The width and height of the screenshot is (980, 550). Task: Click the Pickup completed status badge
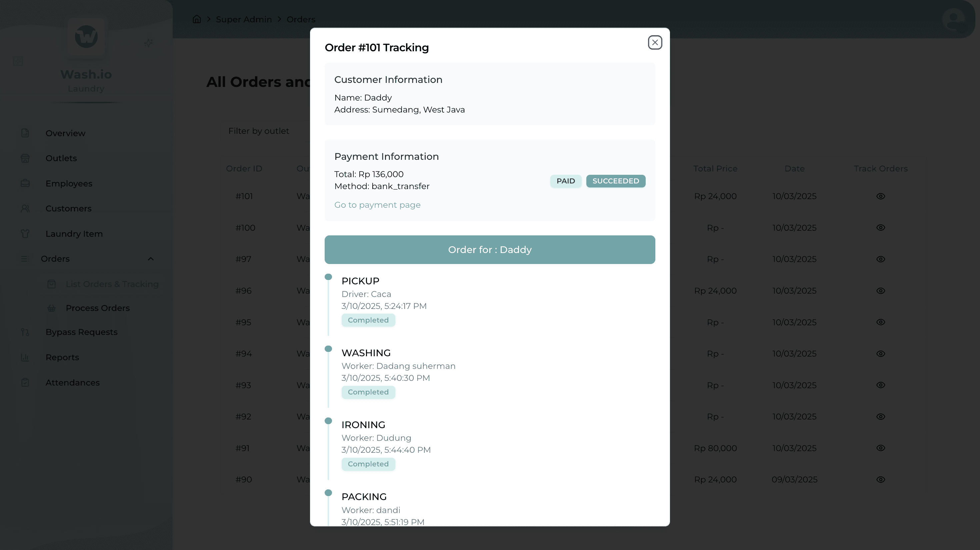coord(368,320)
